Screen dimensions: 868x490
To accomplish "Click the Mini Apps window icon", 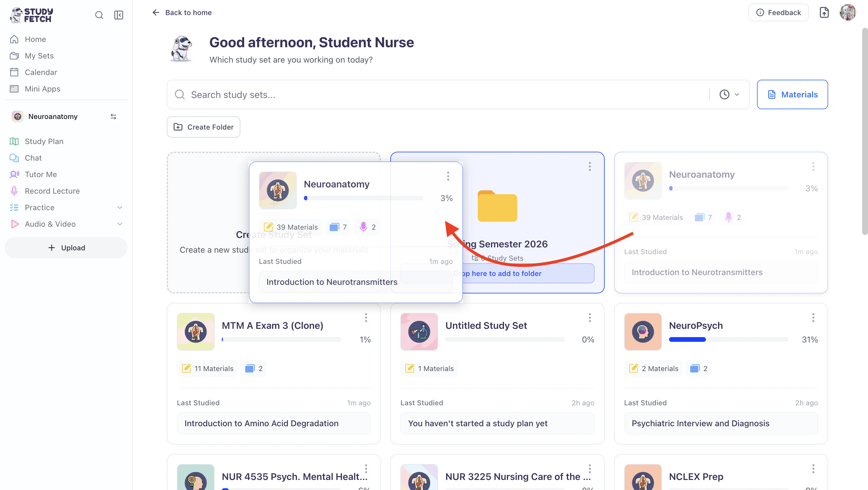I will coord(14,89).
